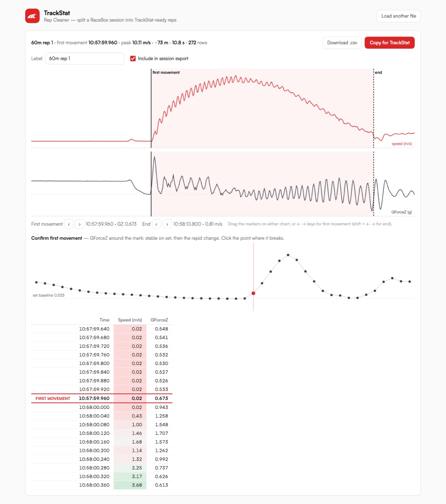Image resolution: width=446 pixels, height=504 pixels.
Task: Click the 10:57:59.800 time cell
Action: pyautogui.click(x=94, y=363)
